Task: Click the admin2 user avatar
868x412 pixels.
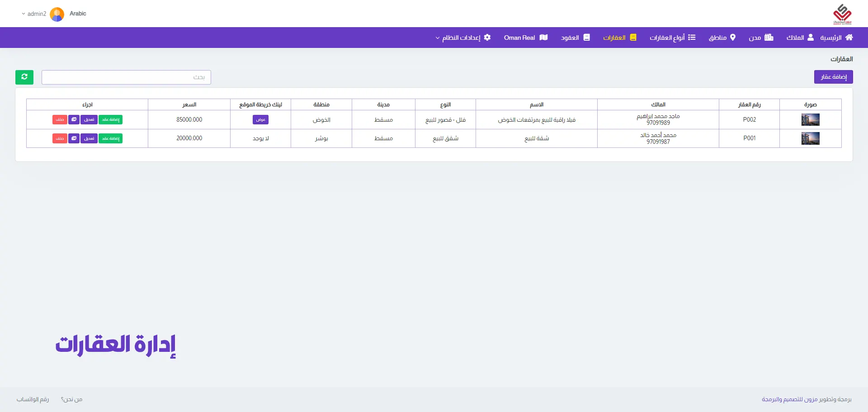Action: point(57,14)
